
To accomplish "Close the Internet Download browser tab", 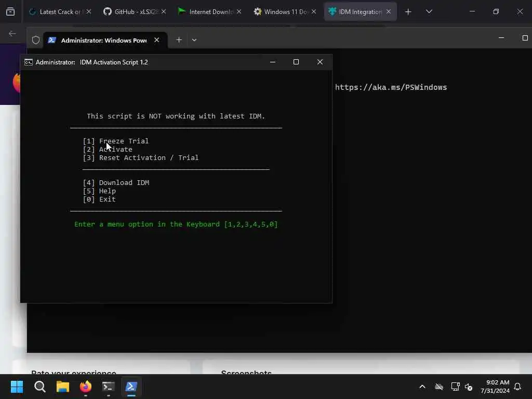I will [239, 12].
